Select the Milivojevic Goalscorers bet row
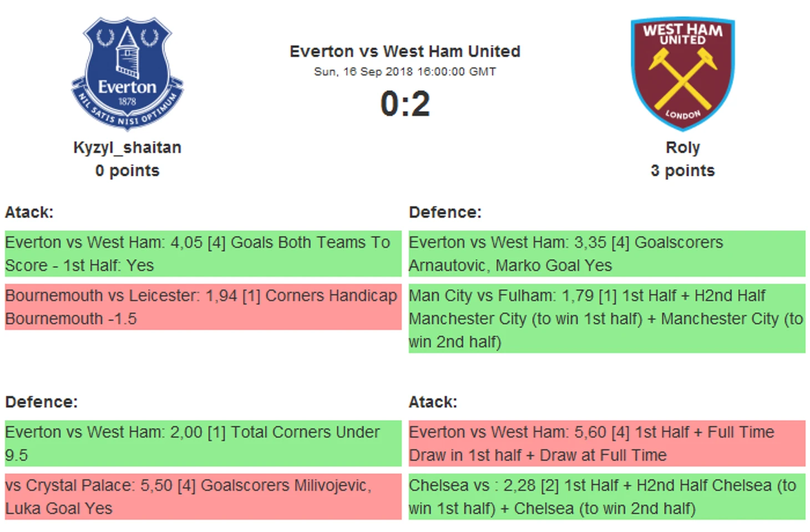This screenshot has height=532, width=810. [x=203, y=496]
